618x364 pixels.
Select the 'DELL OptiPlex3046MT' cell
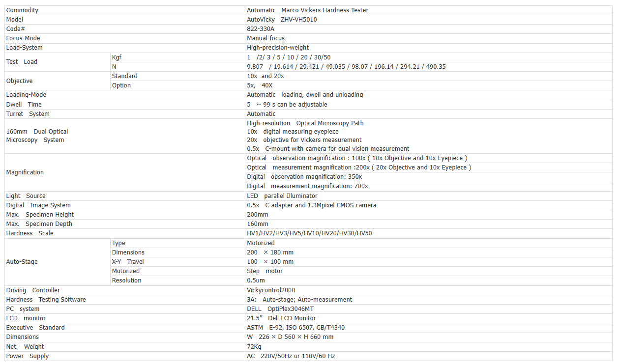click(x=280, y=309)
